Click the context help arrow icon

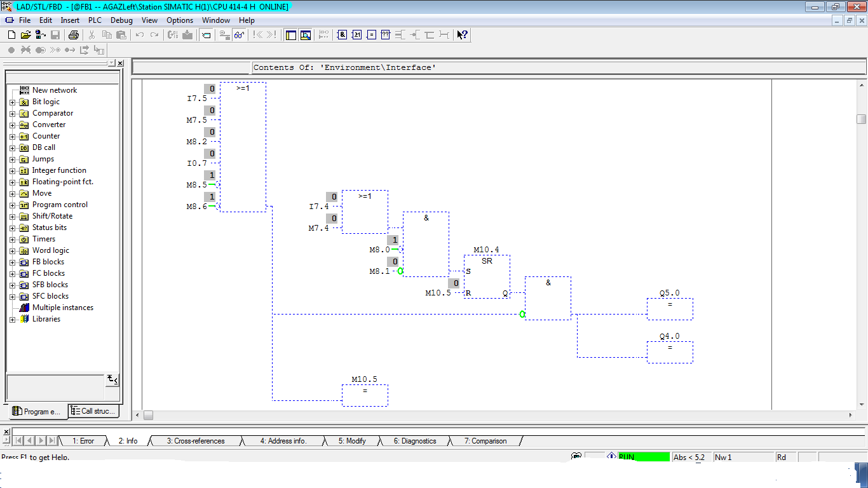point(463,35)
